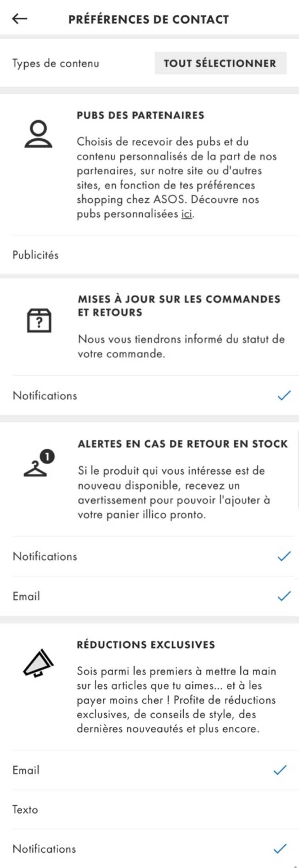Tap the order updates box icon
299x868 pixels.
coord(39,320)
